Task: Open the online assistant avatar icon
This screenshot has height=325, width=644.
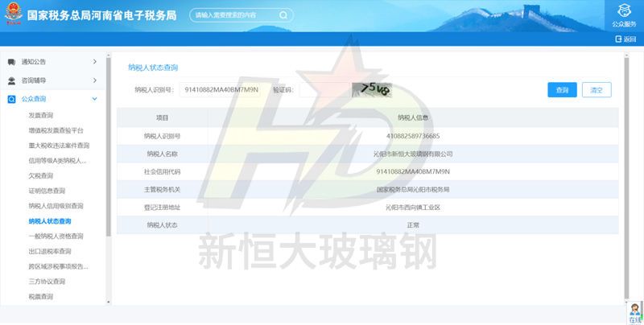Action: coord(634,311)
